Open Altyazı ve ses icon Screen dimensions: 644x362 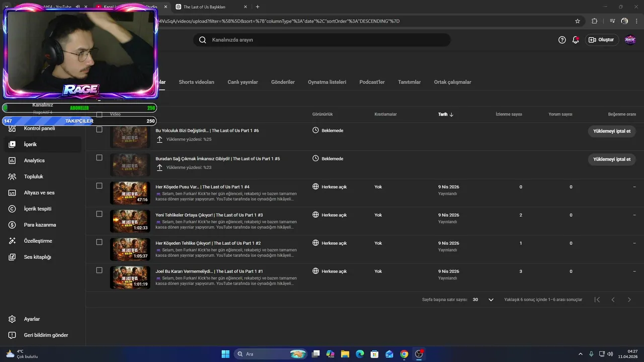click(13, 193)
